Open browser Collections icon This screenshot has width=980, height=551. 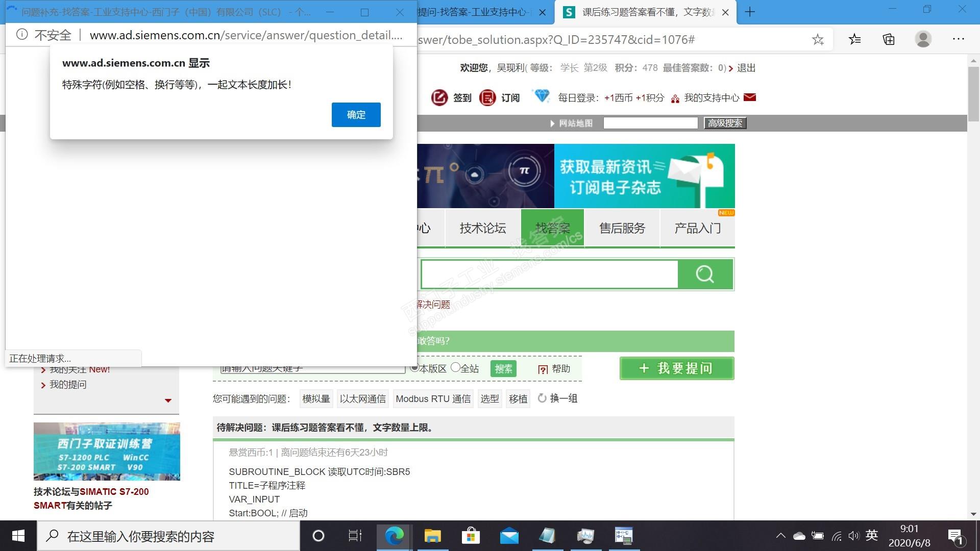889,39
